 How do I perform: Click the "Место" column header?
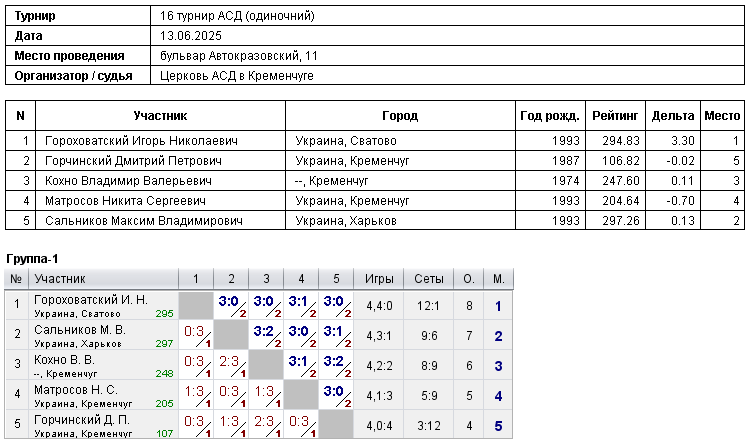pyautogui.click(x=722, y=116)
